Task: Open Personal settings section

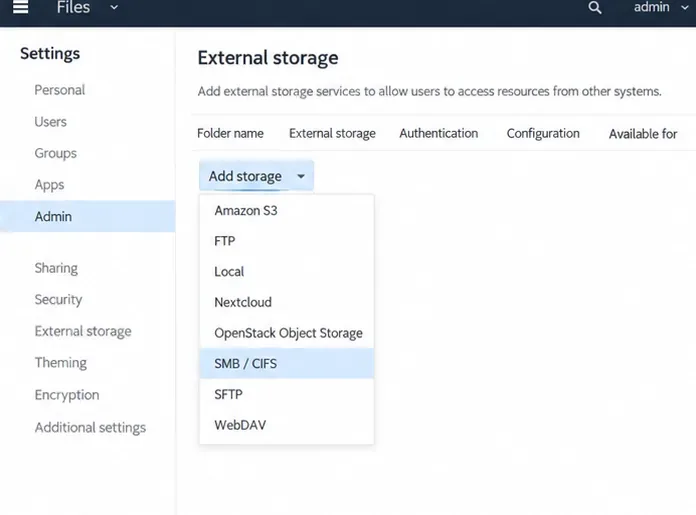Action: [59, 90]
